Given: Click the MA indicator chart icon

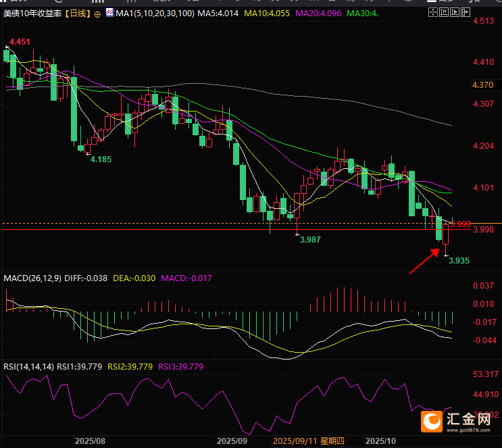Looking at the screenshot, I should pyautogui.click(x=109, y=13).
